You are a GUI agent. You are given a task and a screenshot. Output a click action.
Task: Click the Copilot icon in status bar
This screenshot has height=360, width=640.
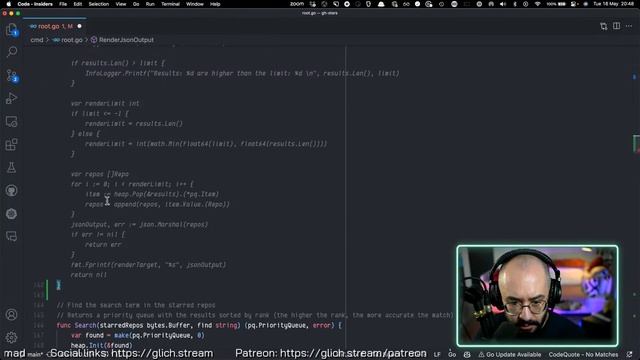467,355
